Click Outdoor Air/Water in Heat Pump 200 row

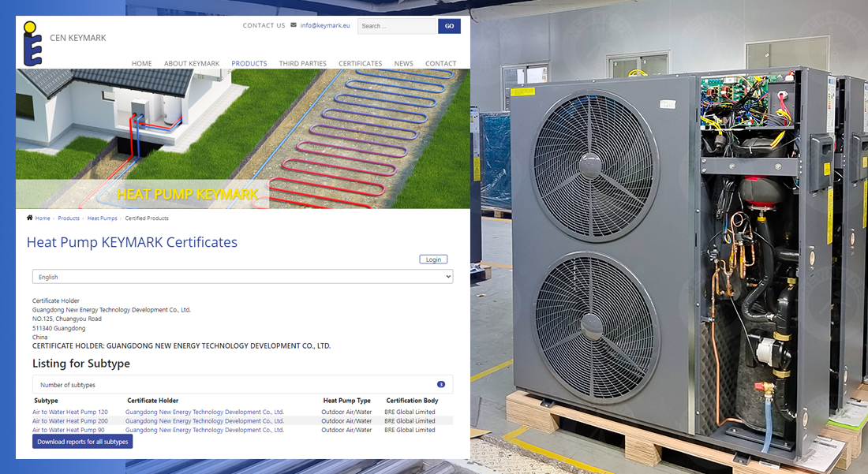tap(346, 421)
